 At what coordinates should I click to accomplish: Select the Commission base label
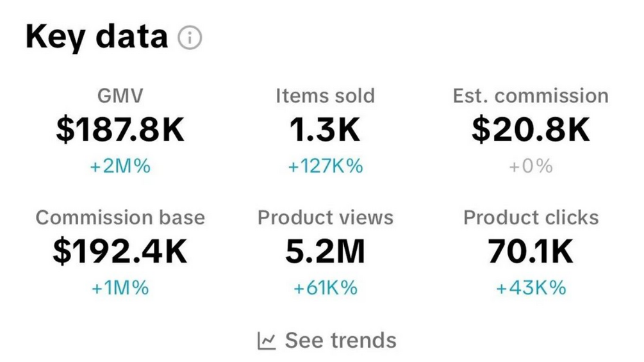pos(120,217)
